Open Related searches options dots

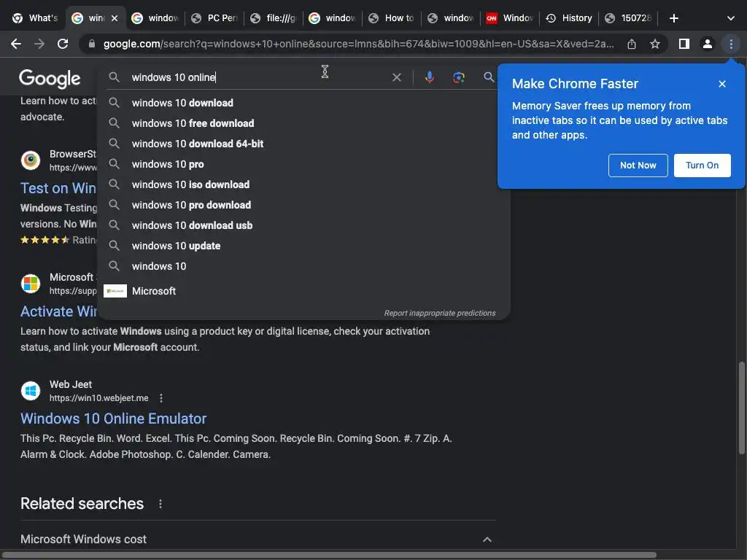coord(160,504)
